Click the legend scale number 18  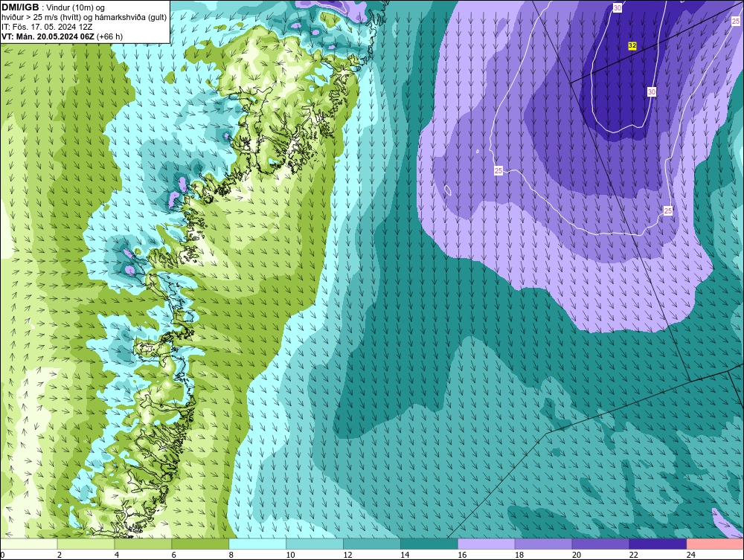(519, 555)
